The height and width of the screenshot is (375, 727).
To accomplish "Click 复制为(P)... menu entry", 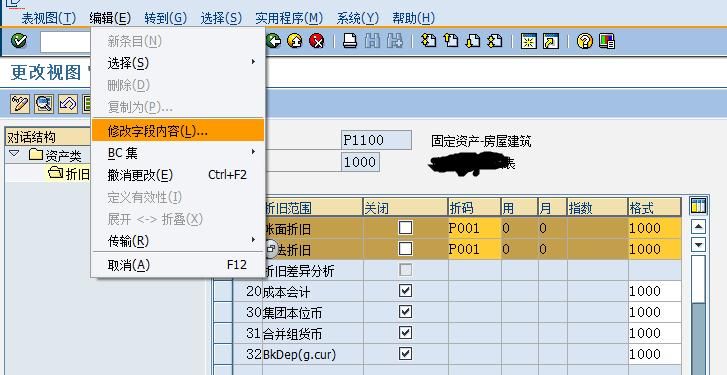I will pyautogui.click(x=178, y=107).
